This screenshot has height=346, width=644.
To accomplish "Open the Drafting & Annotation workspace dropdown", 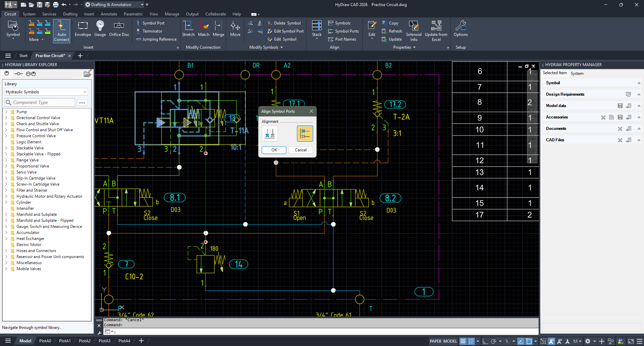I will pos(142,4).
